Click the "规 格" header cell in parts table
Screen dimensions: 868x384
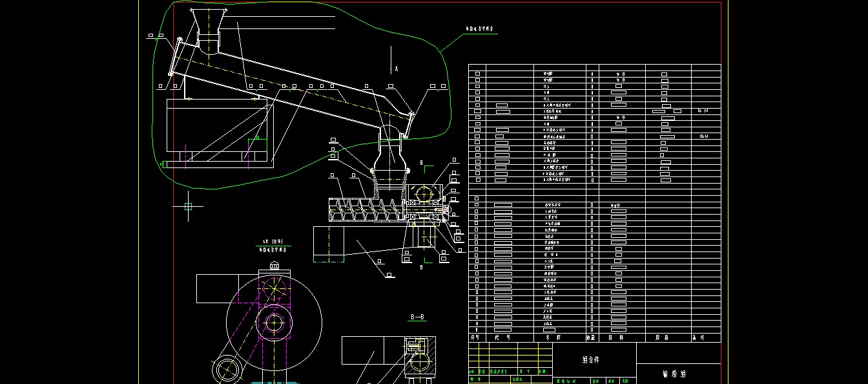point(668,337)
